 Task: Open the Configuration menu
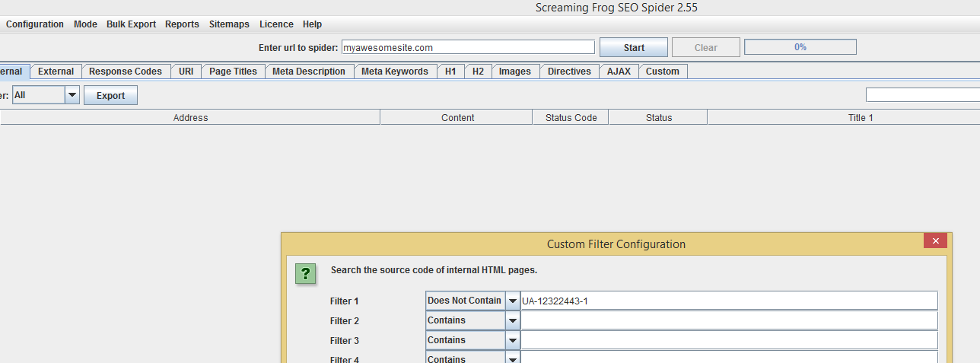[35, 24]
